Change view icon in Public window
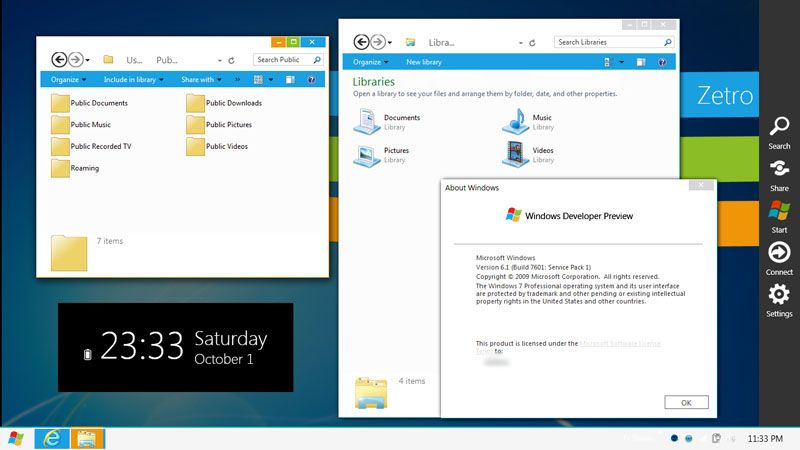 pos(258,80)
